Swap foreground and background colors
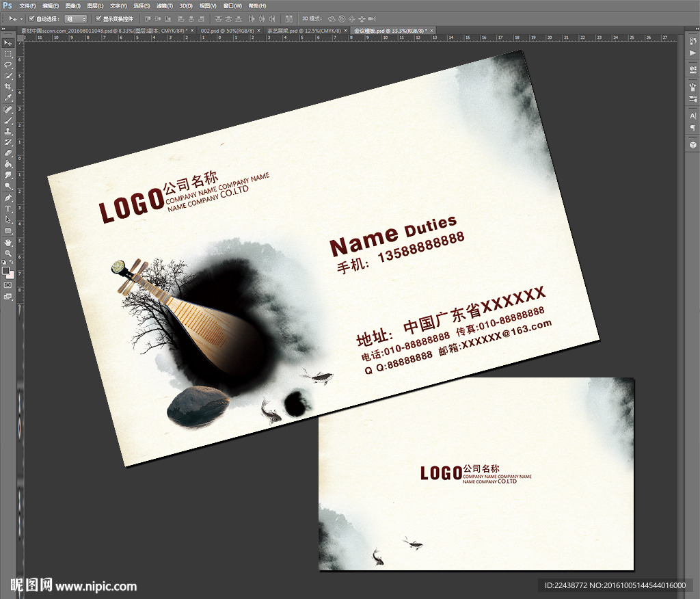The width and height of the screenshot is (700, 599). pyautogui.click(x=12, y=262)
